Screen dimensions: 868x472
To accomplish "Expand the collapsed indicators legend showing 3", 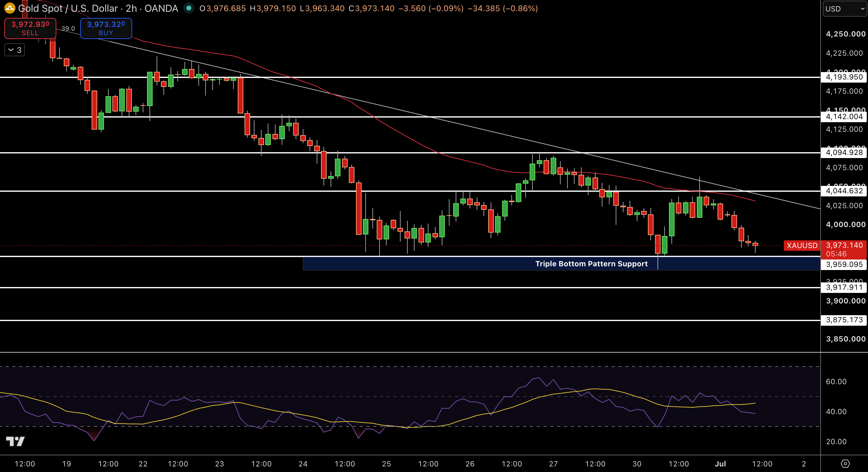I will tap(15, 50).
